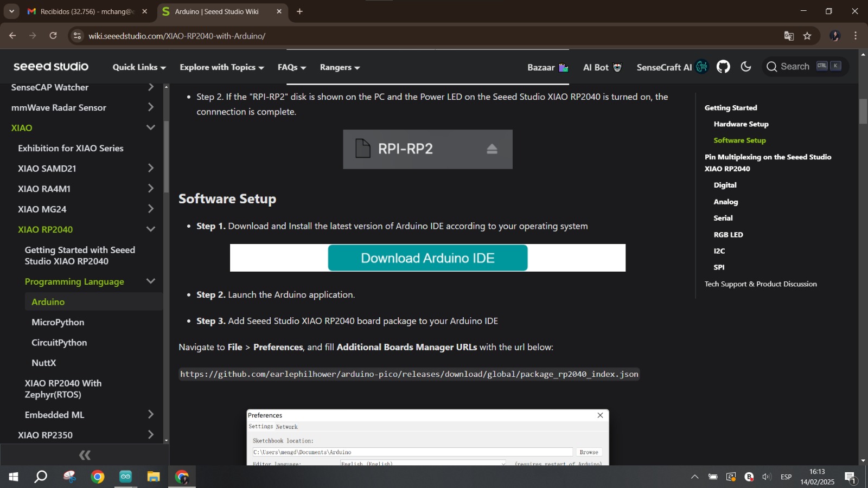The image size is (868, 488).
Task: Collapse the XIAO RP2040 section
Action: click(151, 229)
